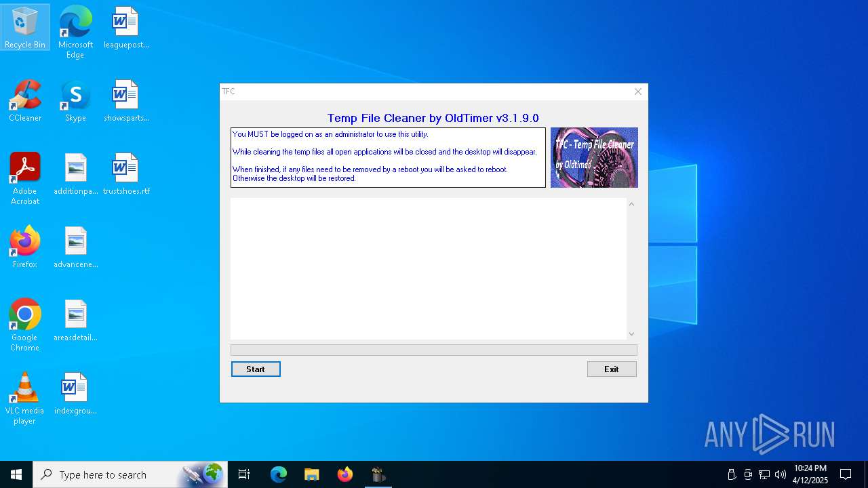Click the TFC progress bar

pos(434,350)
